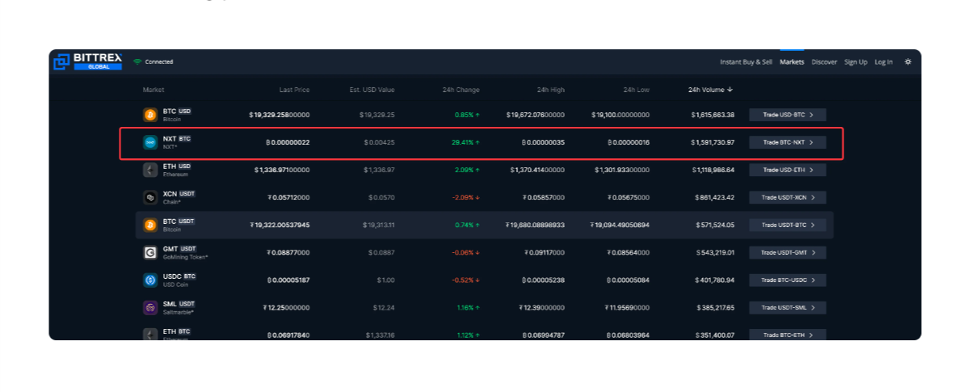980x392 pixels.
Task: Click the Trade BTC-NXT button
Action: coord(788,142)
